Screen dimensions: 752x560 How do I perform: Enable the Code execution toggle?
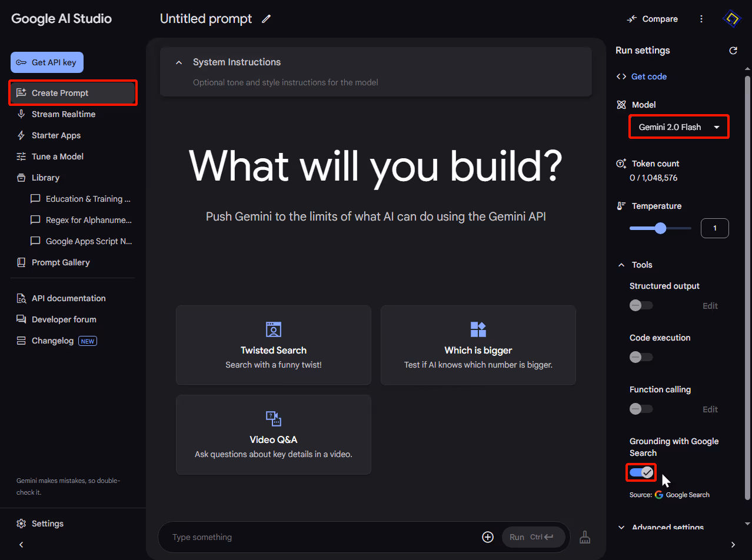pos(641,357)
